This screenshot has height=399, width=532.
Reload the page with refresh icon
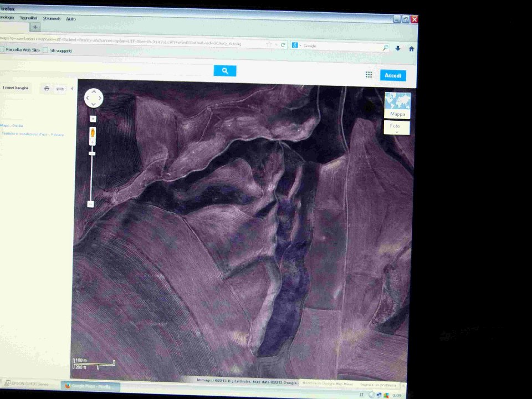pyautogui.click(x=283, y=45)
